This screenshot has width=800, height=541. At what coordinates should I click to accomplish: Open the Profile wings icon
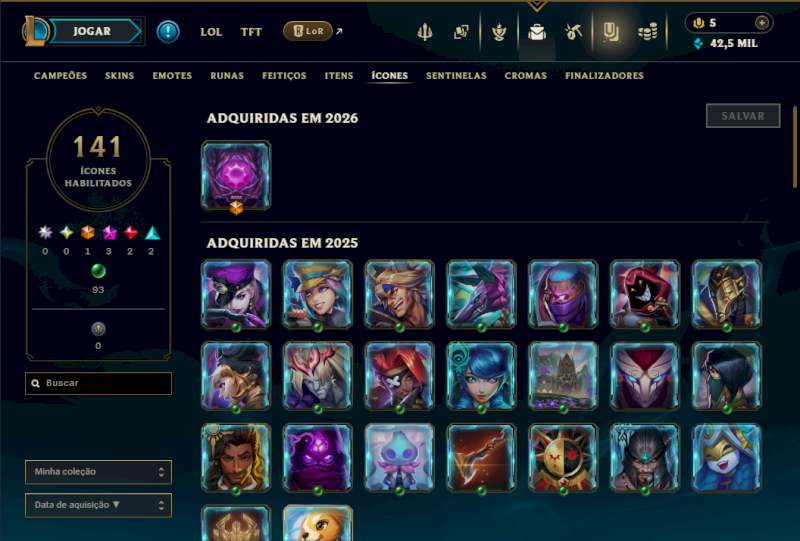pos(498,32)
